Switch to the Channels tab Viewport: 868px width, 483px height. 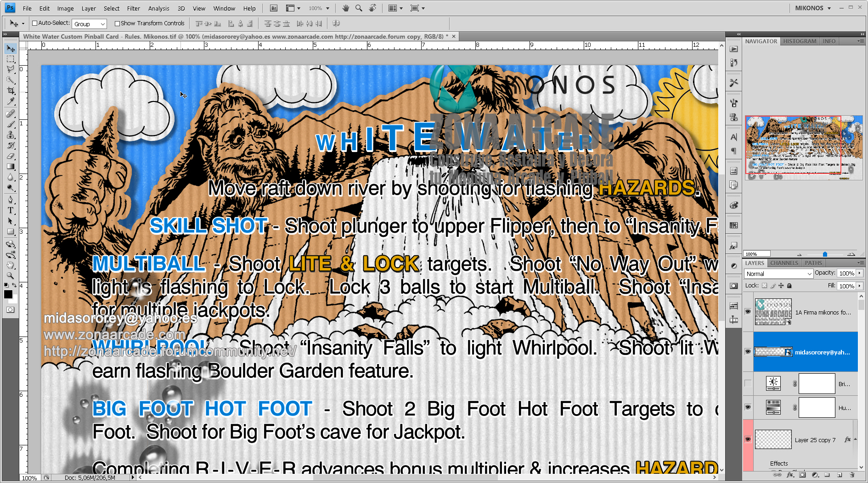784,263
